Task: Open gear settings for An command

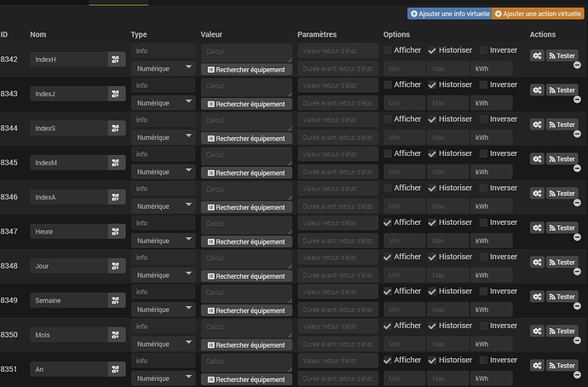Action: pos(537,366)
